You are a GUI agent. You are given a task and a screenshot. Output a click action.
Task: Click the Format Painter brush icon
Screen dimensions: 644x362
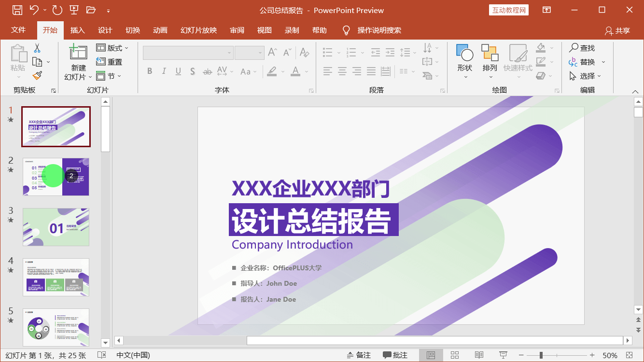pyautogui.click(x=37, y=75)
